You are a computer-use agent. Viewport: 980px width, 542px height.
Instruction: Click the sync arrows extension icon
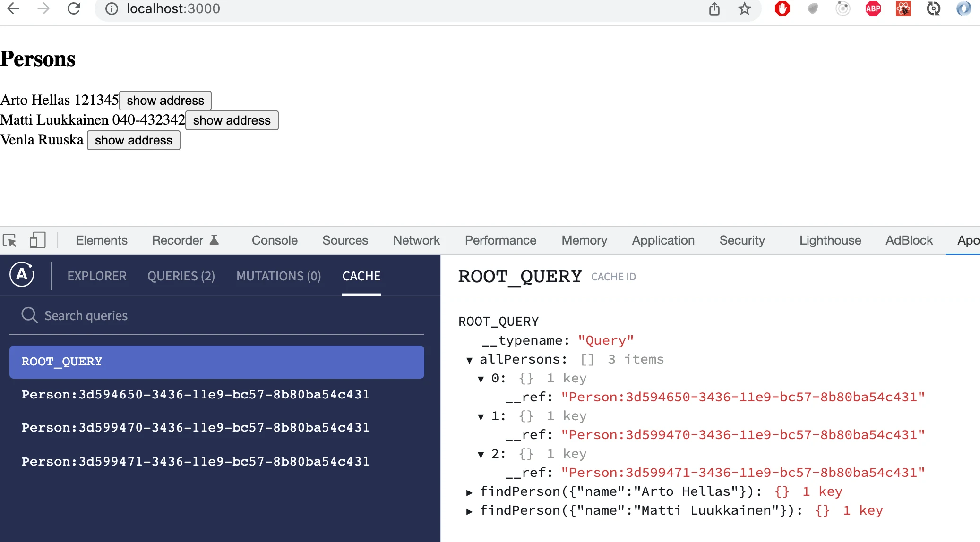tap(934, 8)
